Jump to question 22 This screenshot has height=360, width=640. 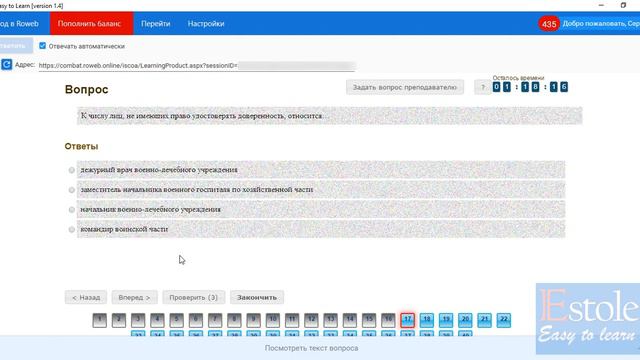pos(504,320)
